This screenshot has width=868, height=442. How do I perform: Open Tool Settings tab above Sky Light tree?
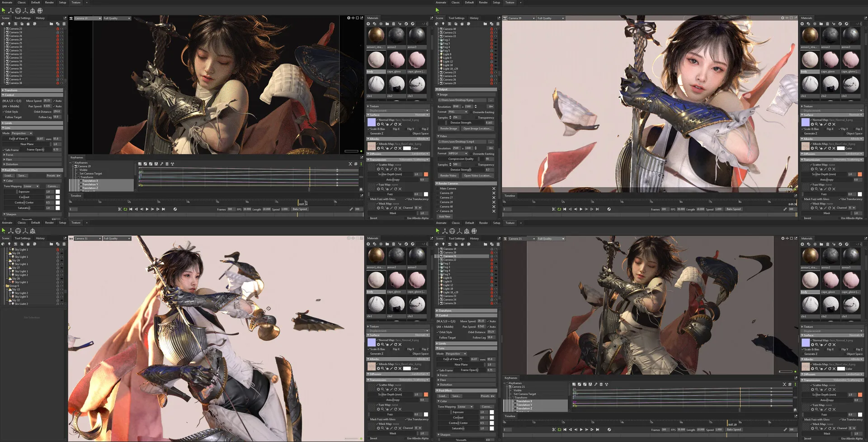click(22, 238)
